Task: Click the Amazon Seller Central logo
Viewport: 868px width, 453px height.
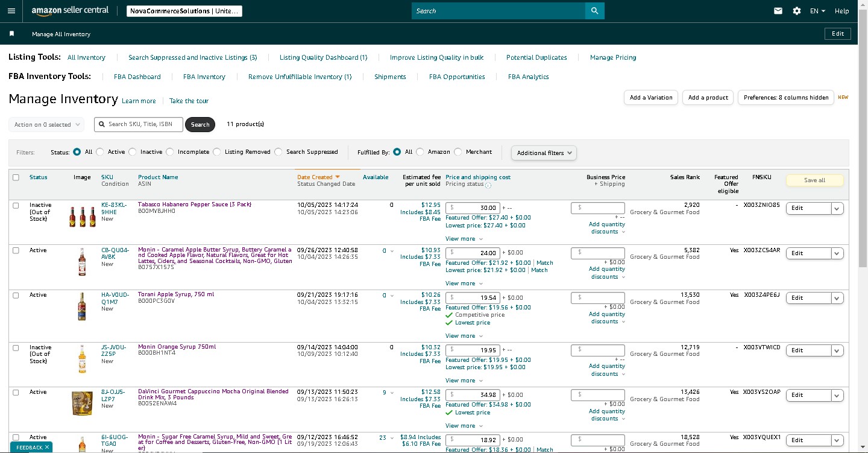Action: (x=70, y=11)
